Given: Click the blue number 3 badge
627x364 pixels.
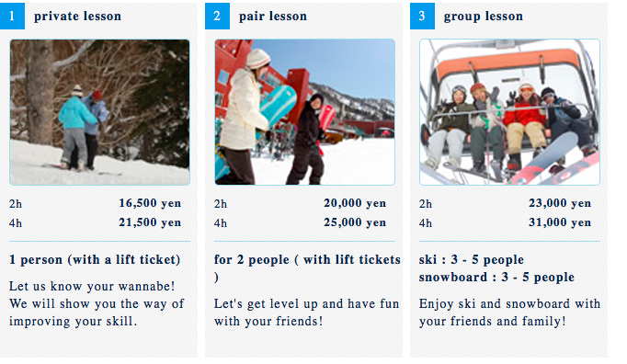Looking at the screenshot, I should tap(422, 16).
